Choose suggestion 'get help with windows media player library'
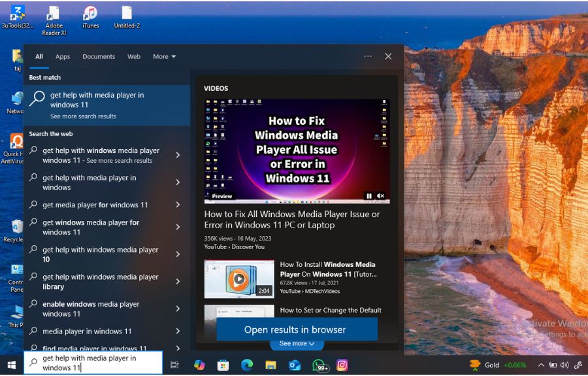588x376 pixels. (101, 281)
